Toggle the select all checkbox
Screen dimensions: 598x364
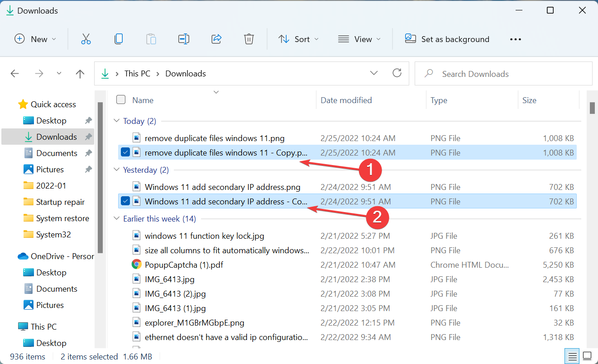(x=121, y=100)
